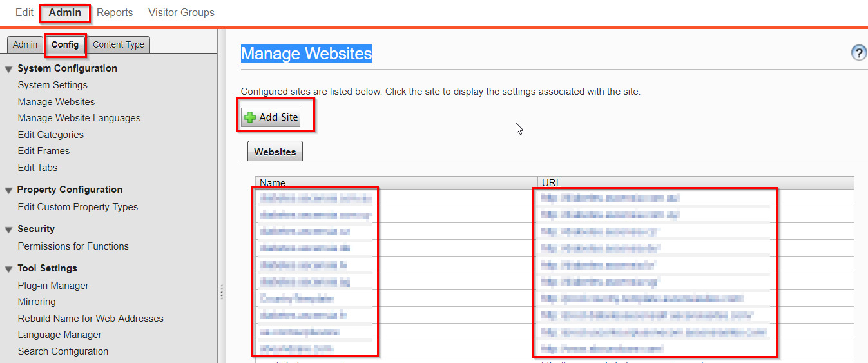Open the Reports menu
This screenshot has height=363, width=868.
point(115,12)
